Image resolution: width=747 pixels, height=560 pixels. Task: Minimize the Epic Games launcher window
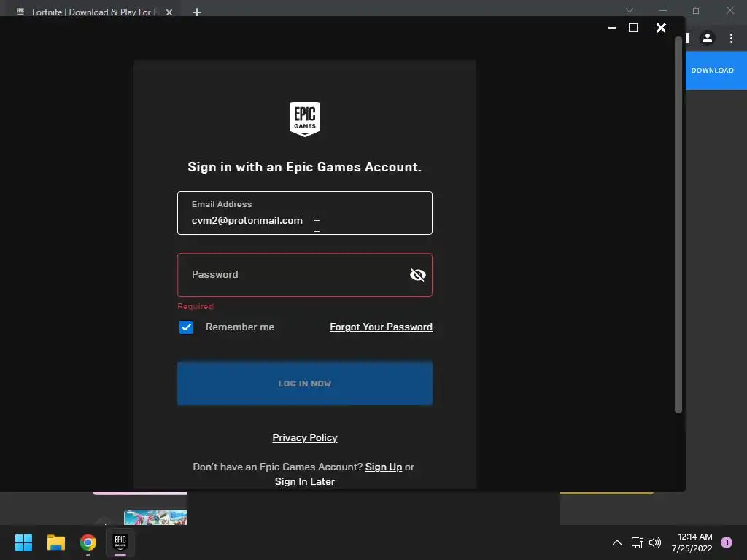tap(612, 28)
